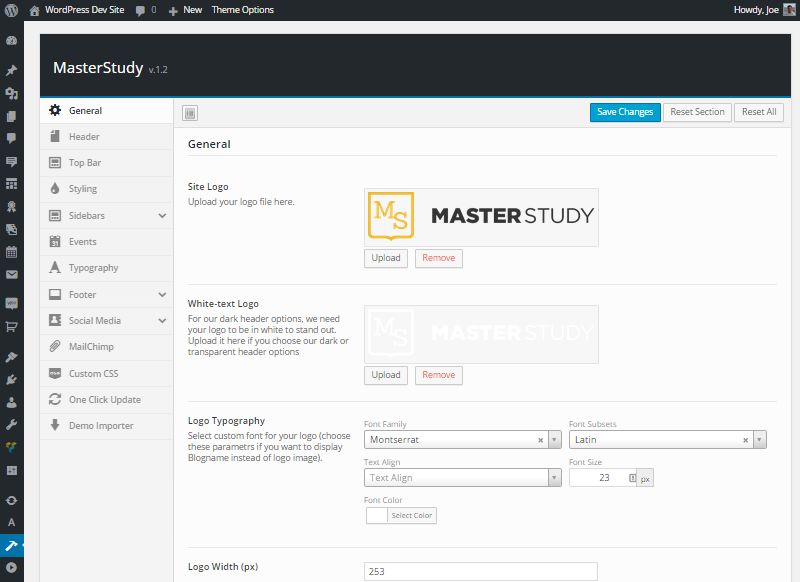The image size is (800, 582).
Task: Remove the Site Logo image
Action: (x=439, y=258)
